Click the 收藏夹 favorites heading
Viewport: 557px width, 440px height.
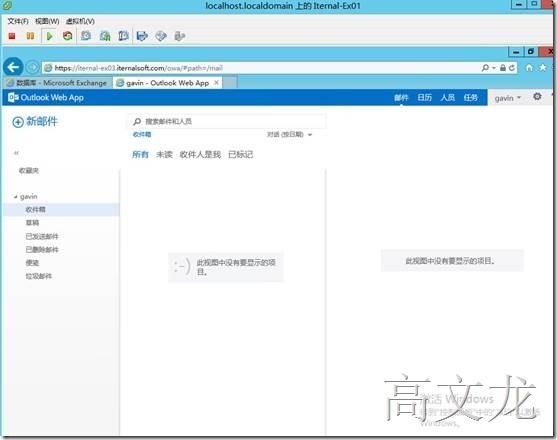29,171
